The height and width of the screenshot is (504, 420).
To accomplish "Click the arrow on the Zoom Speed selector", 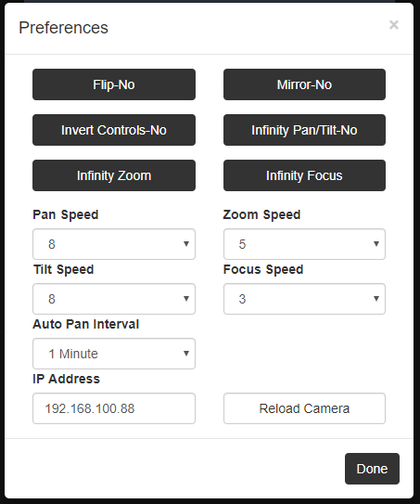I will tap(376, 244).
